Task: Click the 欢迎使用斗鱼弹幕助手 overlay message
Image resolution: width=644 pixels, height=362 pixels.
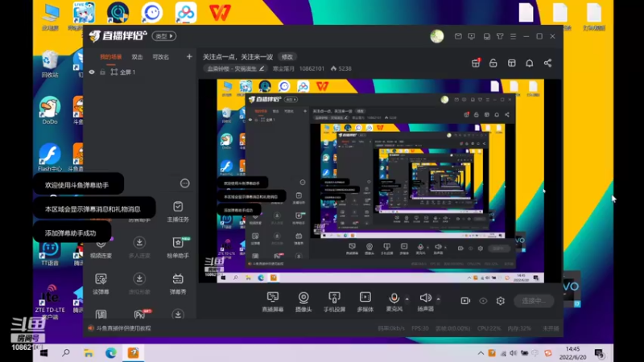Action: (x=77, y=185)
